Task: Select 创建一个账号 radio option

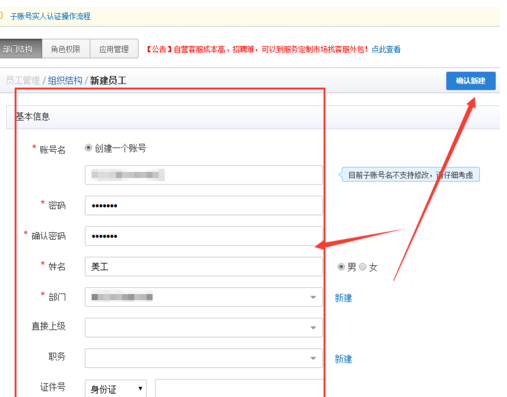Action: tap(88, 148)
